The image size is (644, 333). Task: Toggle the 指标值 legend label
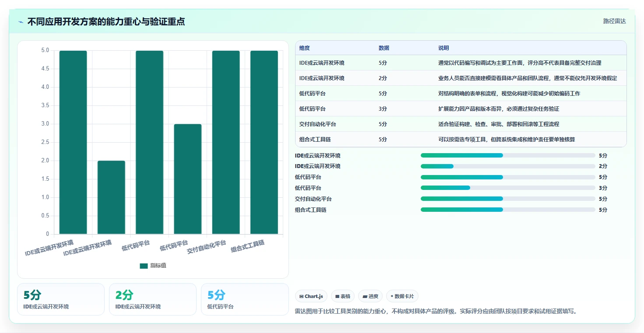pos(158,266)
